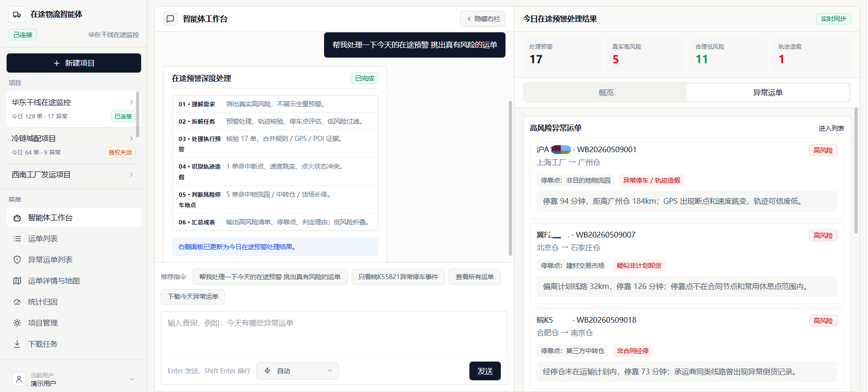Screen dimensions: 868x392
Task: Open waybill WB20260509001 card
Action: point(687,178)
